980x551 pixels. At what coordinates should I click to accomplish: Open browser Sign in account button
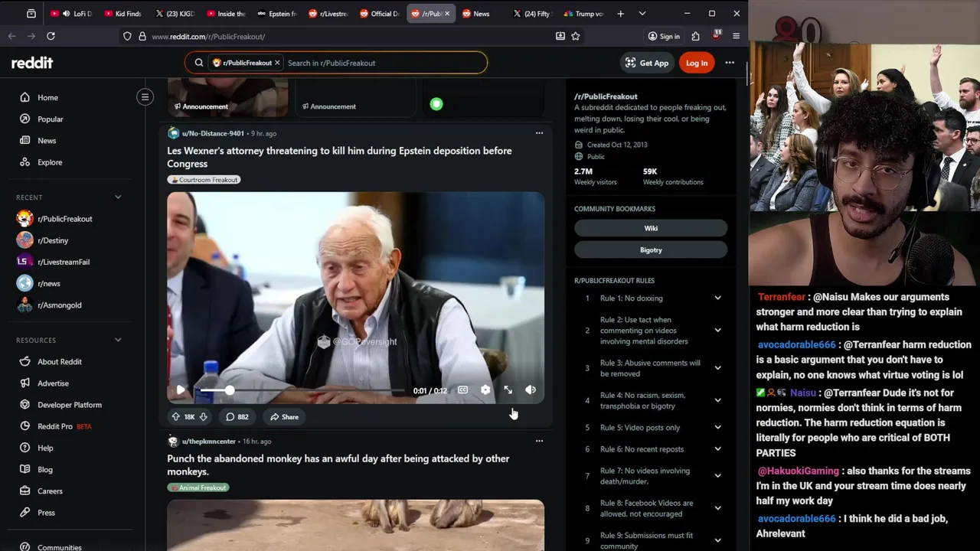(664, 36)
